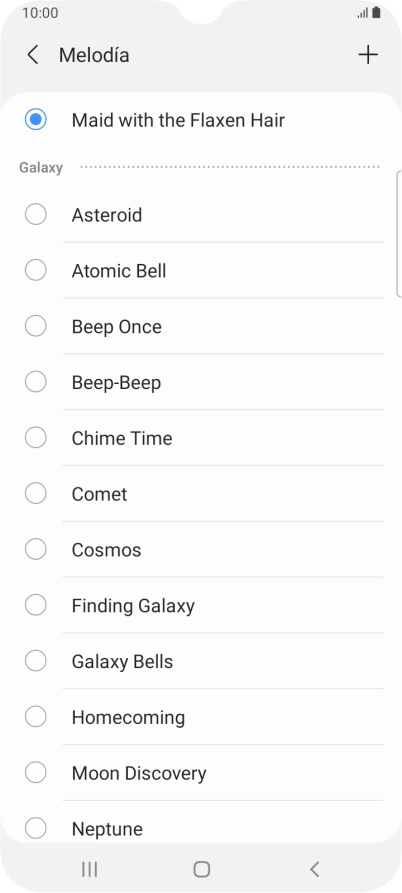The image size is (402, 893).
Task: Choose the Beep Once radio button
Action: (35, 326)
